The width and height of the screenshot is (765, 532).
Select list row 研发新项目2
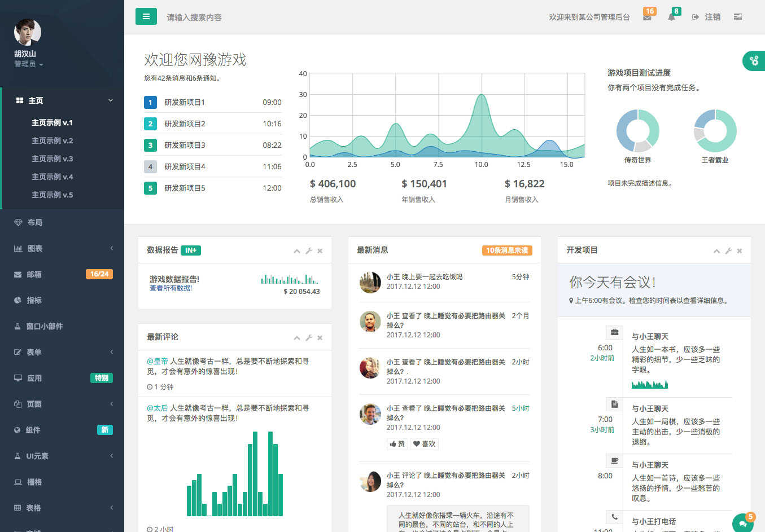coord(213,124)
